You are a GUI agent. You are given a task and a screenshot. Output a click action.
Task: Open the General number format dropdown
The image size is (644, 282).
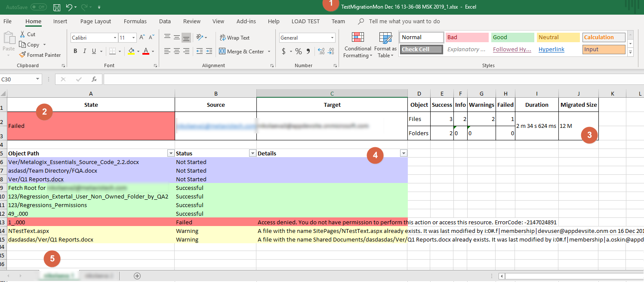[332, 38]
